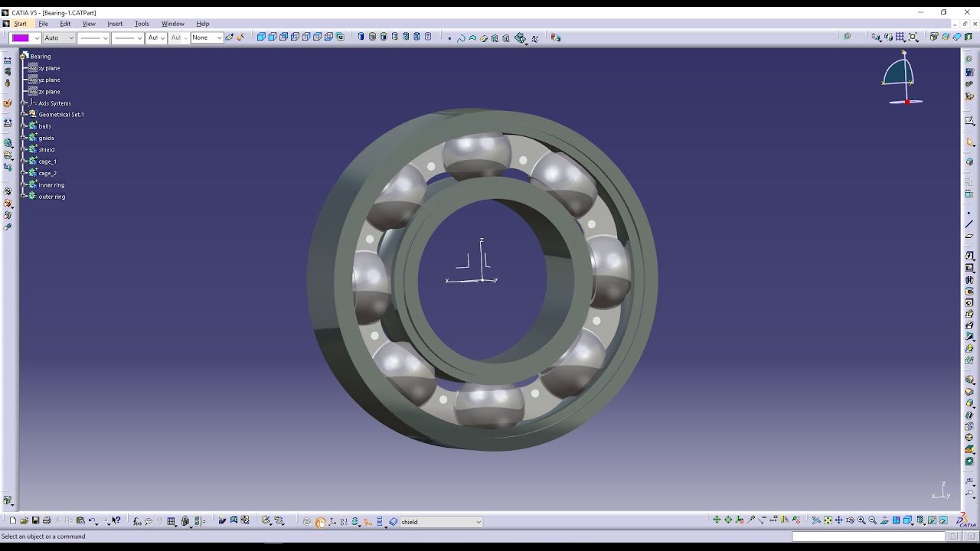
Task: Open the Tools menu
Action: 142,24
